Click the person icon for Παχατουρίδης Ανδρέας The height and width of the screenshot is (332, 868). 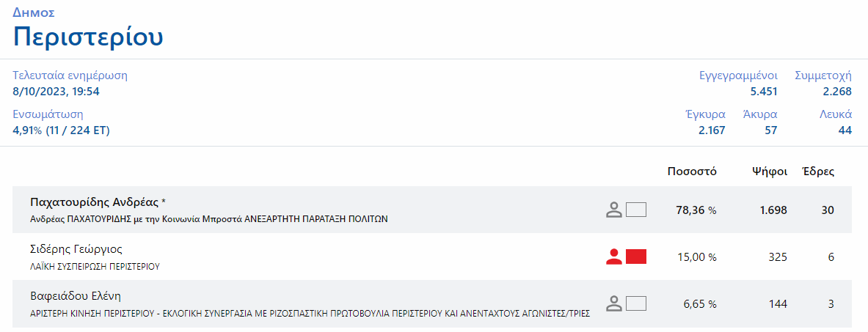point(613,210)
